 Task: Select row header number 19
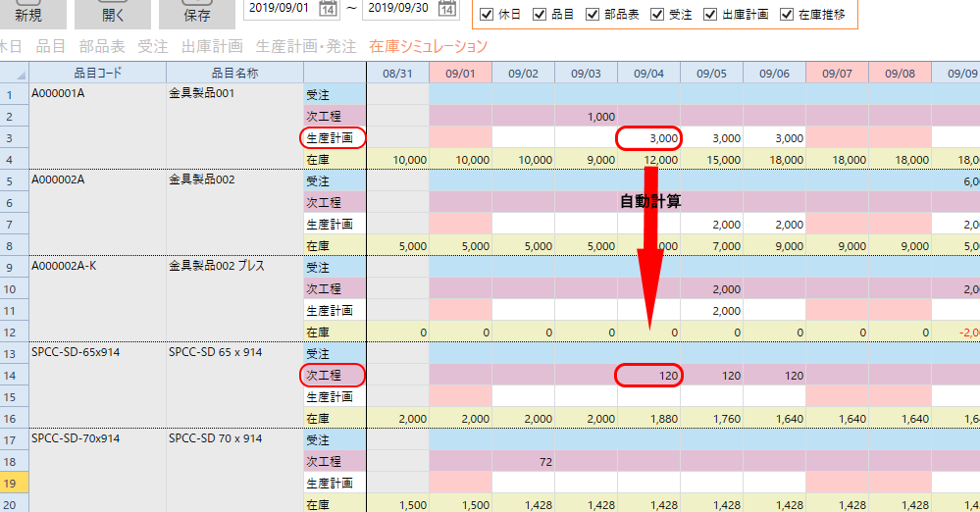[x=14, y=483]
